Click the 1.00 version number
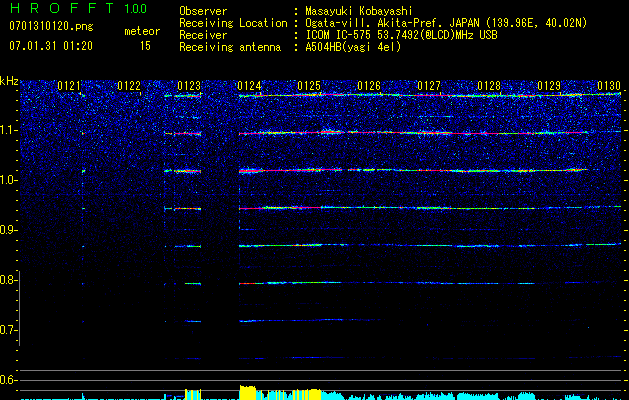This screenshot has height=400, width=629. click(x=136, y=8)
